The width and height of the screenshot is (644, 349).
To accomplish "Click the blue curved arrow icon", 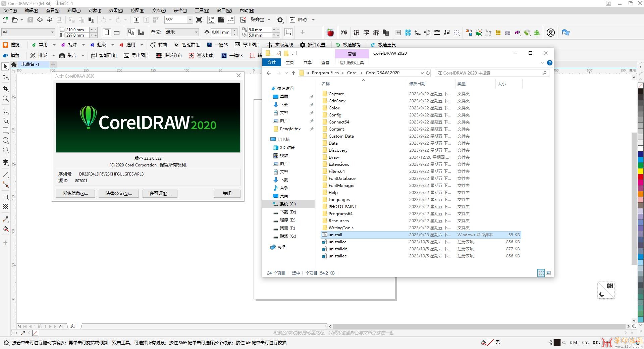I will click(566, 33).
